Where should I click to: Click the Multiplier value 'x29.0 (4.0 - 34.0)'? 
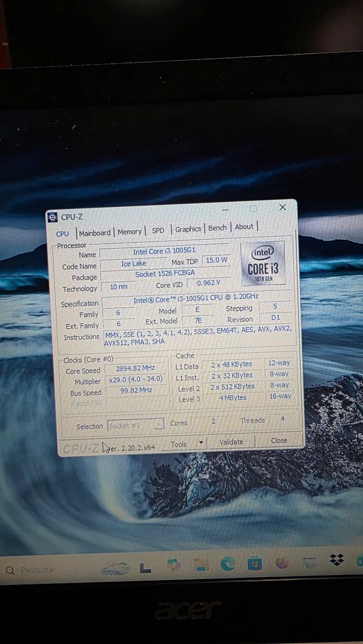[135, 380]
